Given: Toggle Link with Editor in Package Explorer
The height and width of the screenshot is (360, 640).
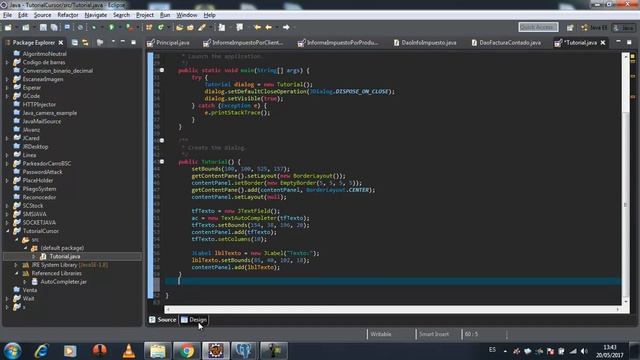Looking at the screenshot, I should tap(85, 42).
